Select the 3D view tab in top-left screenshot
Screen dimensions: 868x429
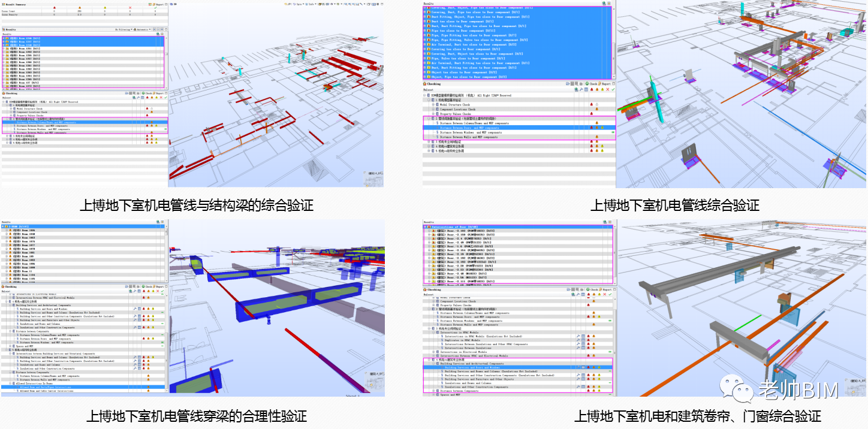173,4
